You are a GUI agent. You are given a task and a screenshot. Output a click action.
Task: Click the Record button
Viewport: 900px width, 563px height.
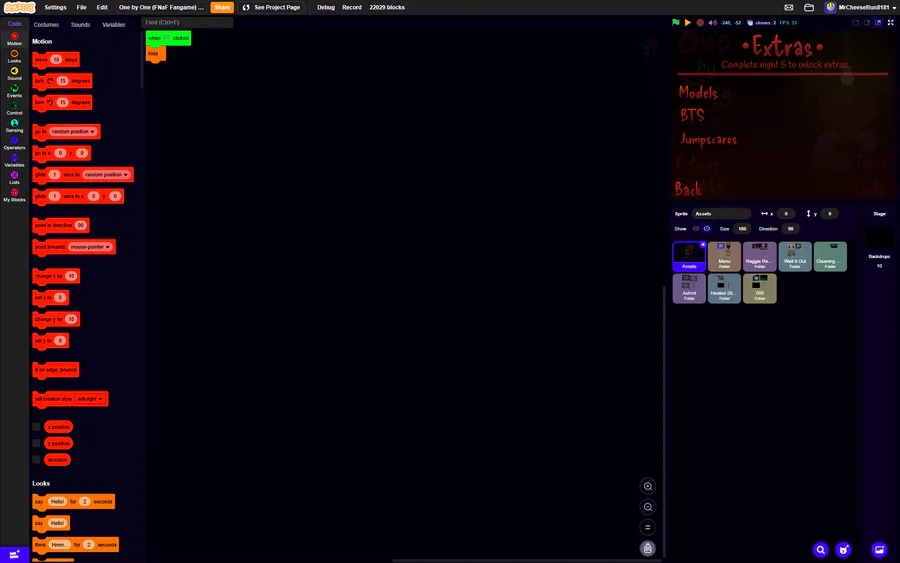pyautogui.click(x=352, y=7)
